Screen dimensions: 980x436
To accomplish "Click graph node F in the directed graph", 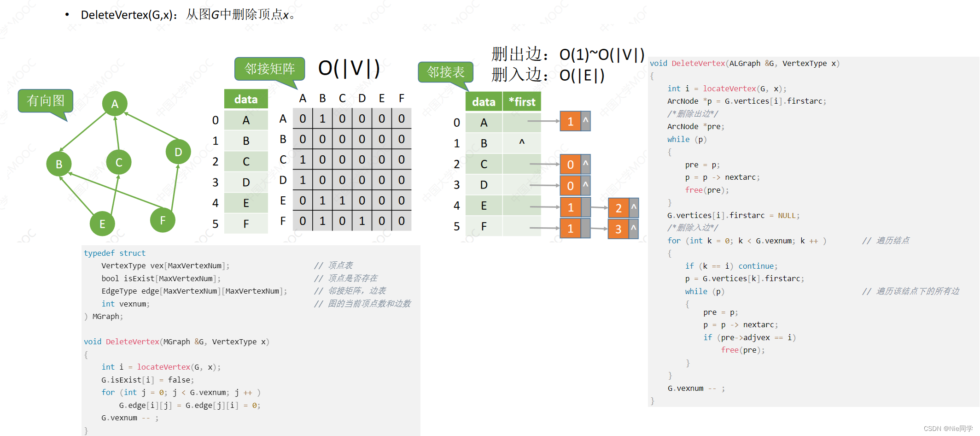I will 163,220.
